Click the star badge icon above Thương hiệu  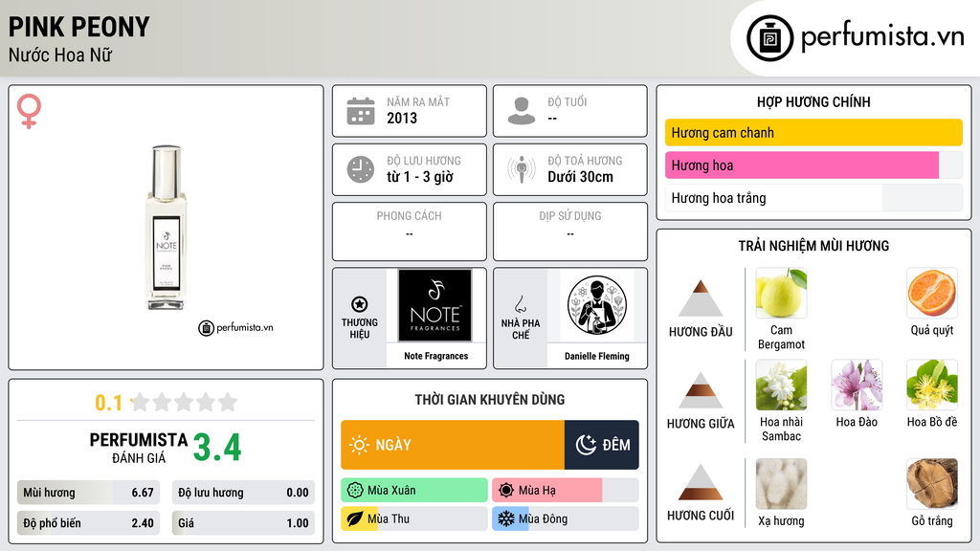pyautogui.click(x=360, y=304)
